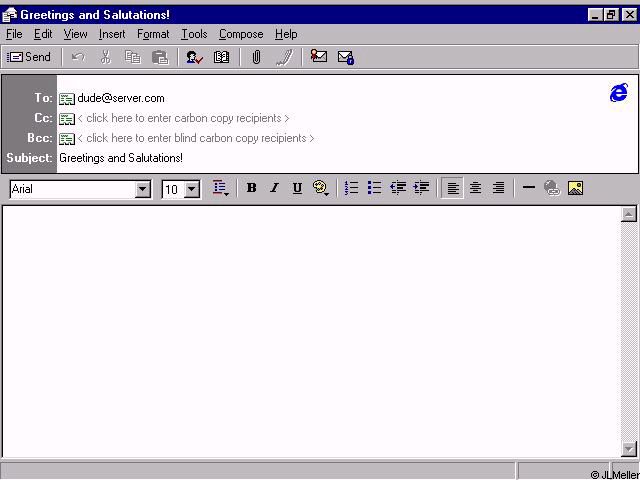Open font color palette

click(x=321, y=188)
